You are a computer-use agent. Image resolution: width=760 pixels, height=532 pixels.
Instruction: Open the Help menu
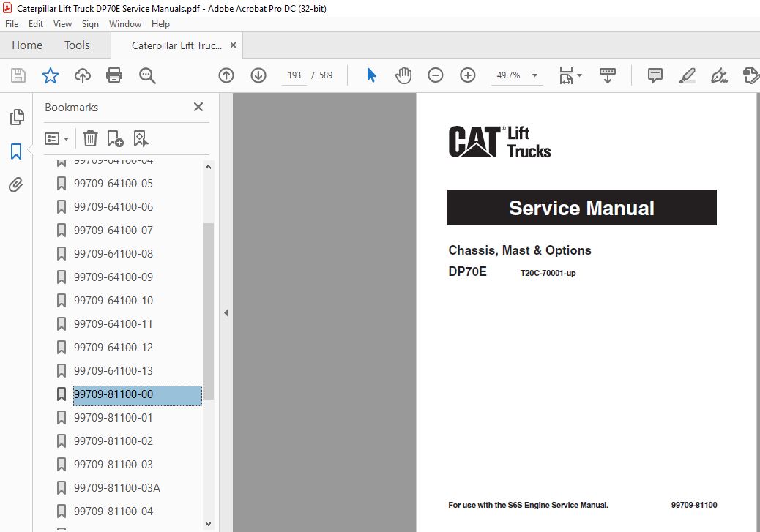(160, 23)
